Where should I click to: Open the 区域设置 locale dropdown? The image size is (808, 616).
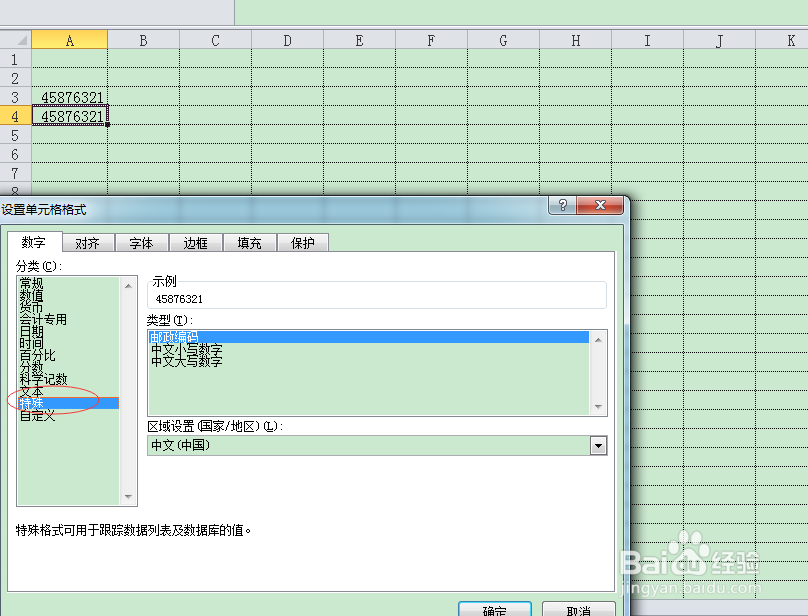(598, 445)
